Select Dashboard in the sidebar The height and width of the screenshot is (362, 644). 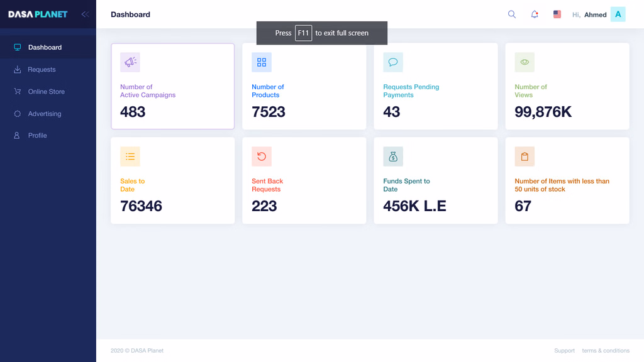[45, 47]
